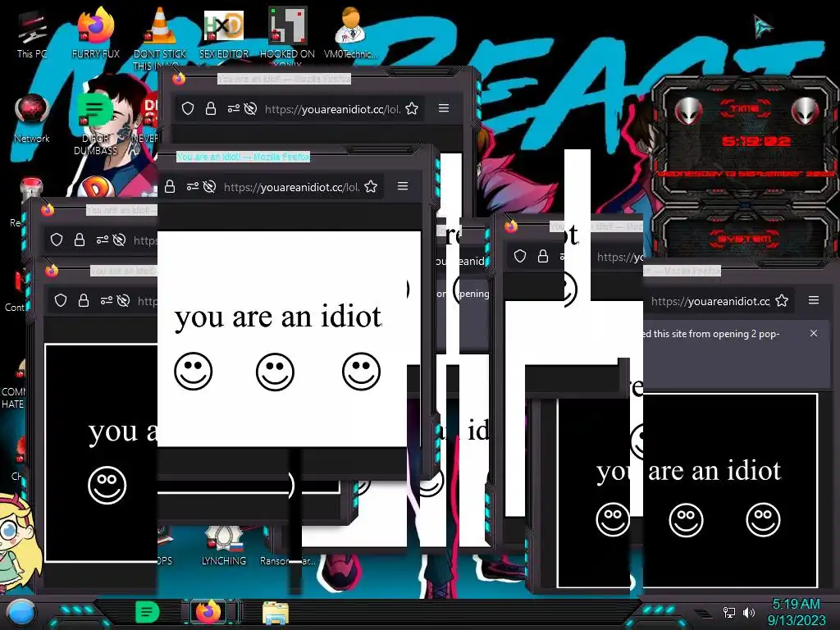The width and height of the screenshot is (840, 630).
Task: Click the left alien head on clock widget
Action: (x=688, y=112)
